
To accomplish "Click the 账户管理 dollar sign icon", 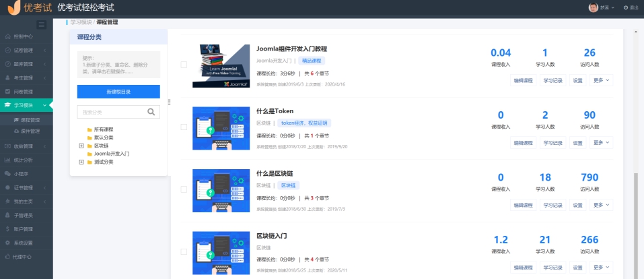I will (x=7, y=229).
